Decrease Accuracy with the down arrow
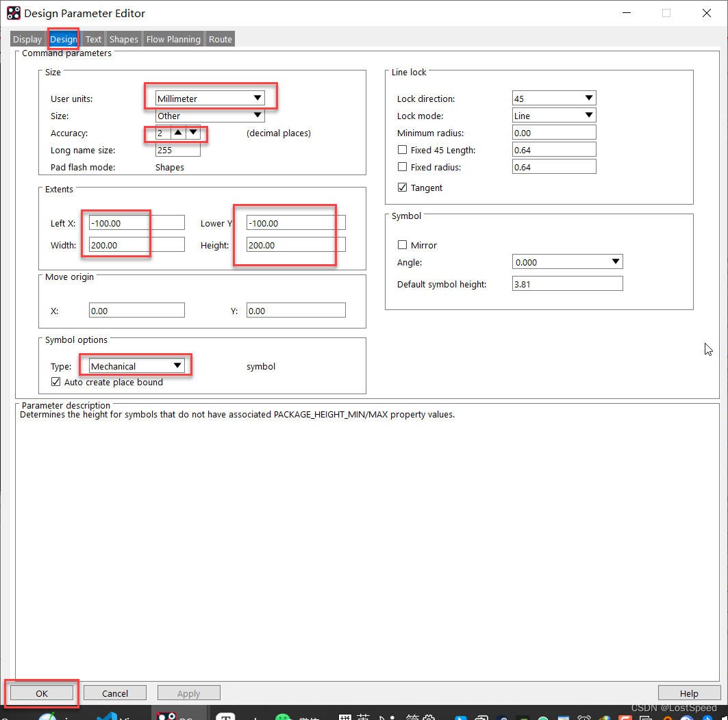The height and width of the screenshot is (720, 728). tap(193, 133)
